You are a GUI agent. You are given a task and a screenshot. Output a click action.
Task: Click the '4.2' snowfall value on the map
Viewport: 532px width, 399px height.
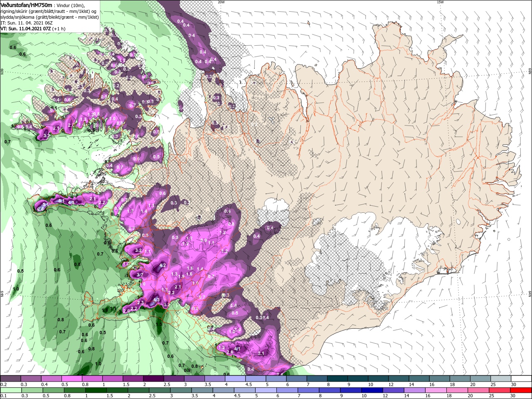point(163,265)
